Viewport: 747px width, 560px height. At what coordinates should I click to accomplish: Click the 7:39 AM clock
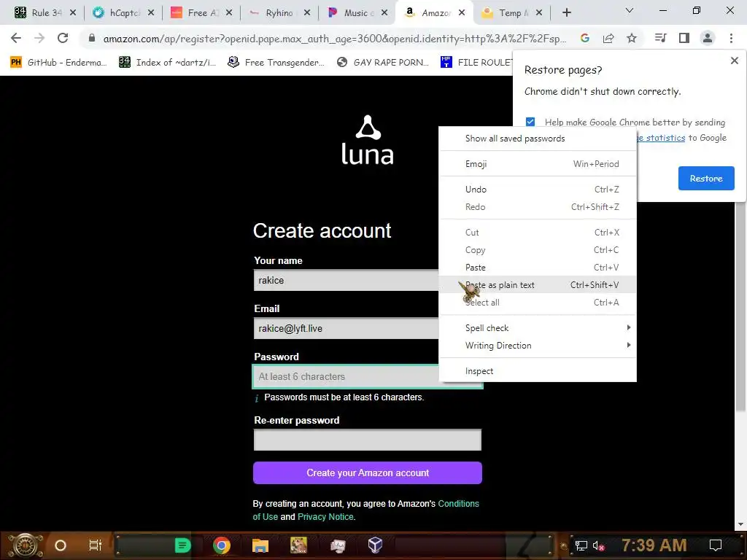(x=654, y=545)
